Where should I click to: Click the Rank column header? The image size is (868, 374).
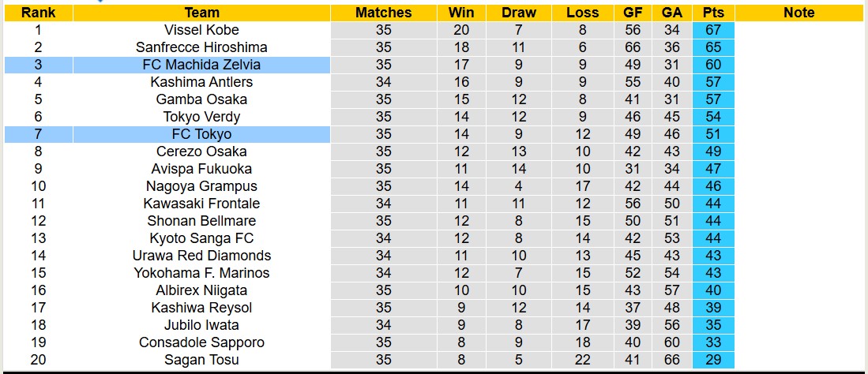(x=38, y=13)
